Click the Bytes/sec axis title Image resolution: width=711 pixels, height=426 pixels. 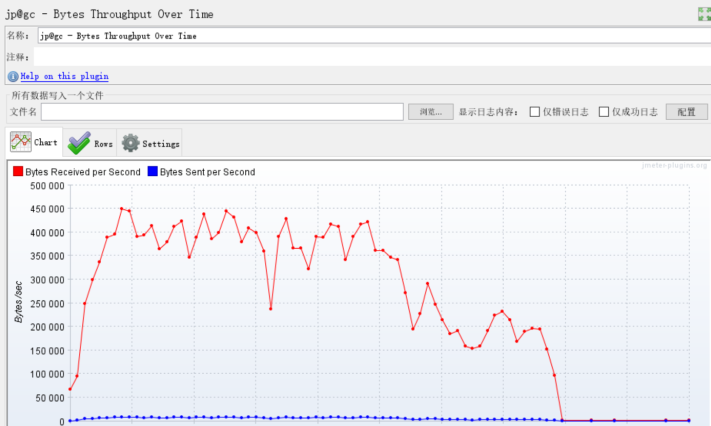(18, 302)
